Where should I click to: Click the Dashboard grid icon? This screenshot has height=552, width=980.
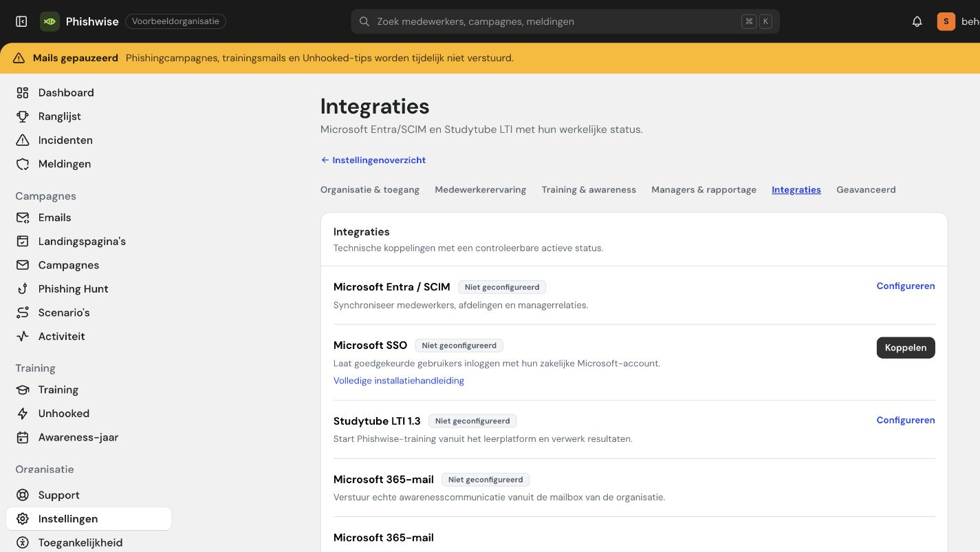coord(23,93)
